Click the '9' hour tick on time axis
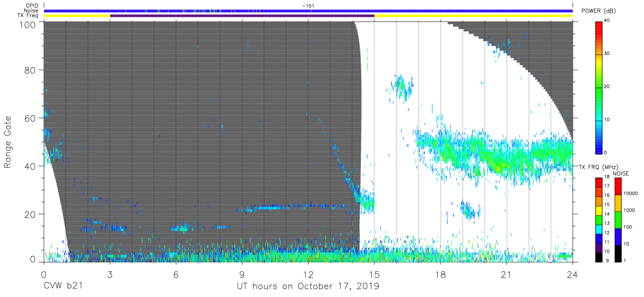644x297 pixels. click(242, 273)
